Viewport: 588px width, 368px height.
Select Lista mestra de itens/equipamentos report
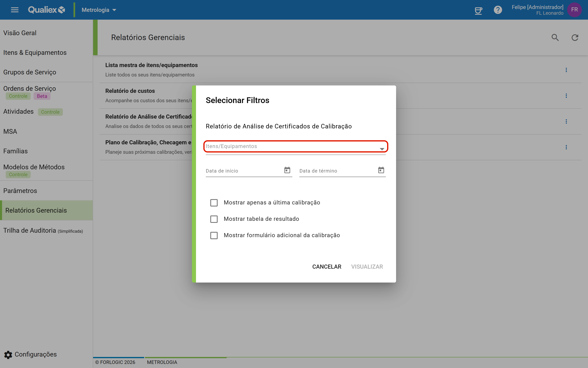click(340, 70)
